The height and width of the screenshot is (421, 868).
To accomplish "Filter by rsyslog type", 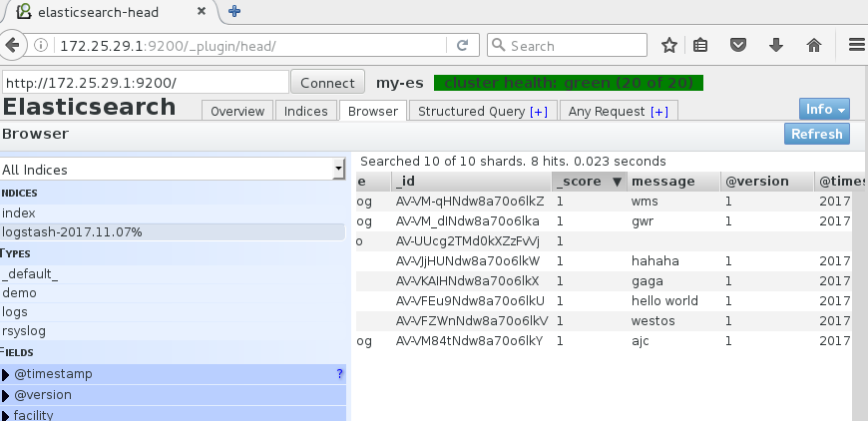I will [x=173, y=331].
